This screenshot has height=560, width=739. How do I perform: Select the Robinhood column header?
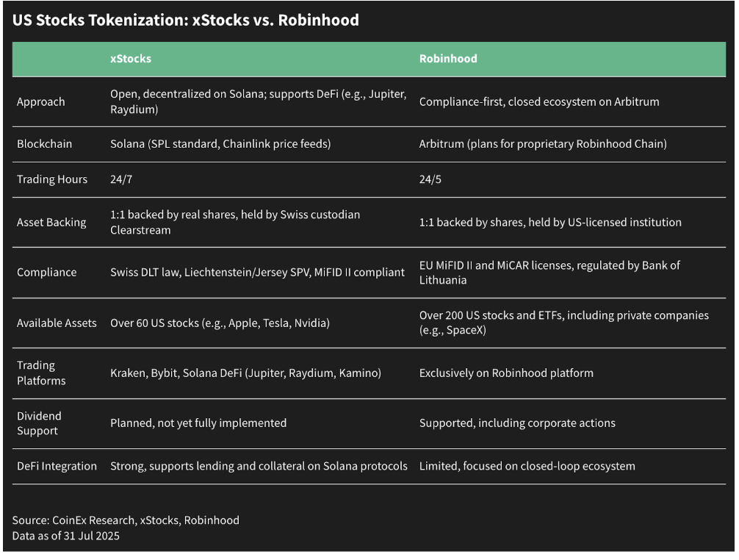click(x=448, y=59)
